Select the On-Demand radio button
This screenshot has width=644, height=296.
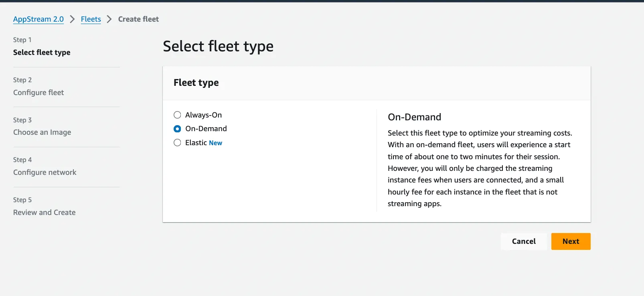[177, 129]
